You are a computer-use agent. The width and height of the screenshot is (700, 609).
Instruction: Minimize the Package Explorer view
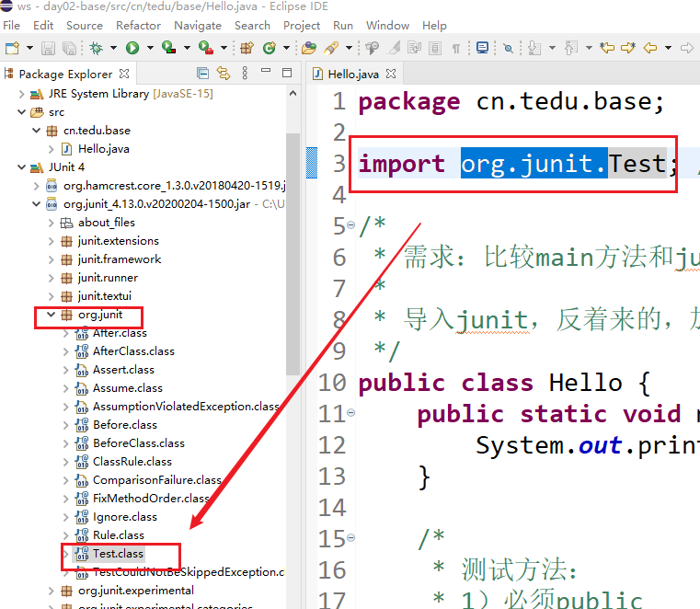pyautogui.click(x=266, y=71)
